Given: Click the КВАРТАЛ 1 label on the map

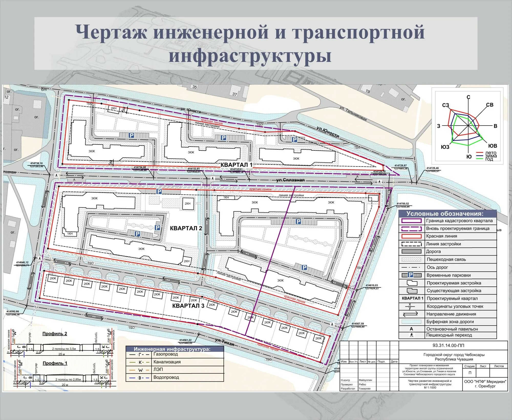Looking at the screenshot, I should [237, 165].
